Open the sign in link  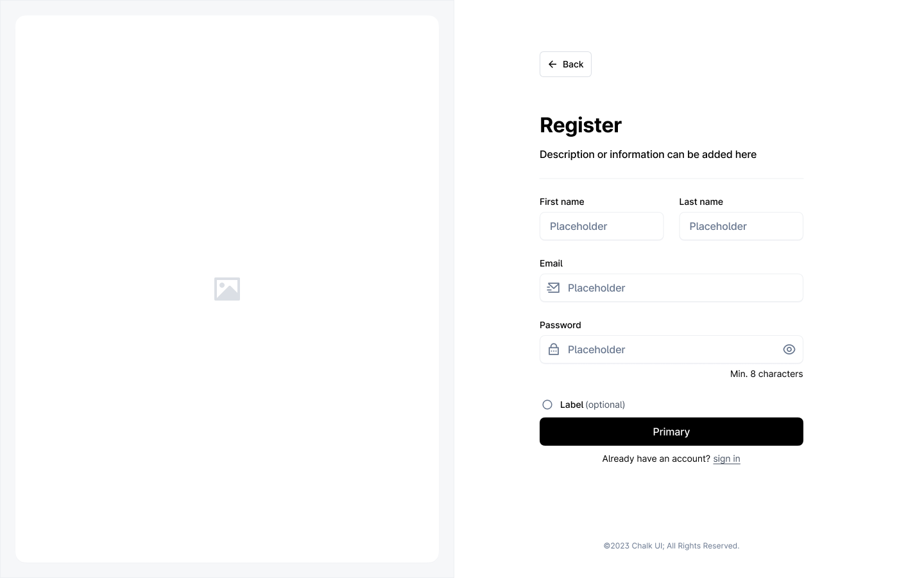pyautogui.click(x=726, y=459)
